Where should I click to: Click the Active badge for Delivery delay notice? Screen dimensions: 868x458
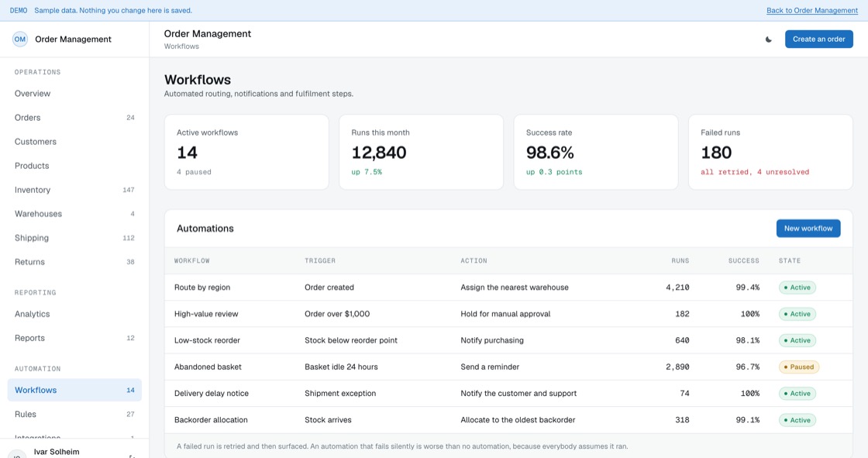(x=797, y=393)
